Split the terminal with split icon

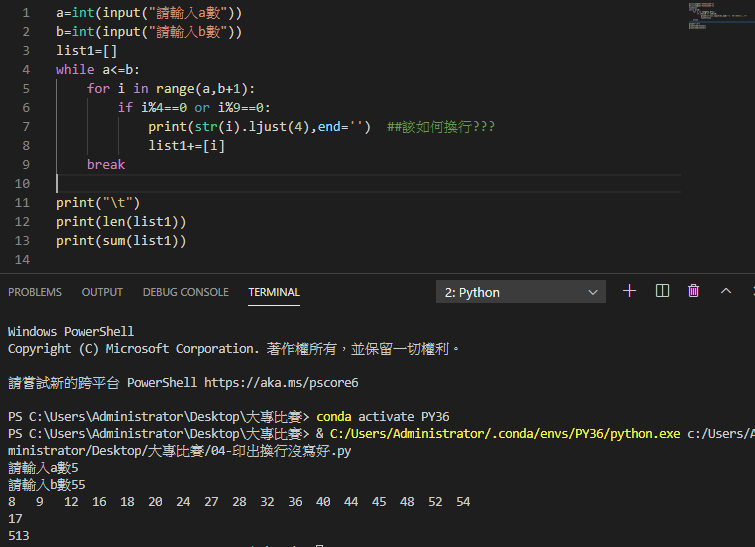pyautogui.click(x=662, y=291)
